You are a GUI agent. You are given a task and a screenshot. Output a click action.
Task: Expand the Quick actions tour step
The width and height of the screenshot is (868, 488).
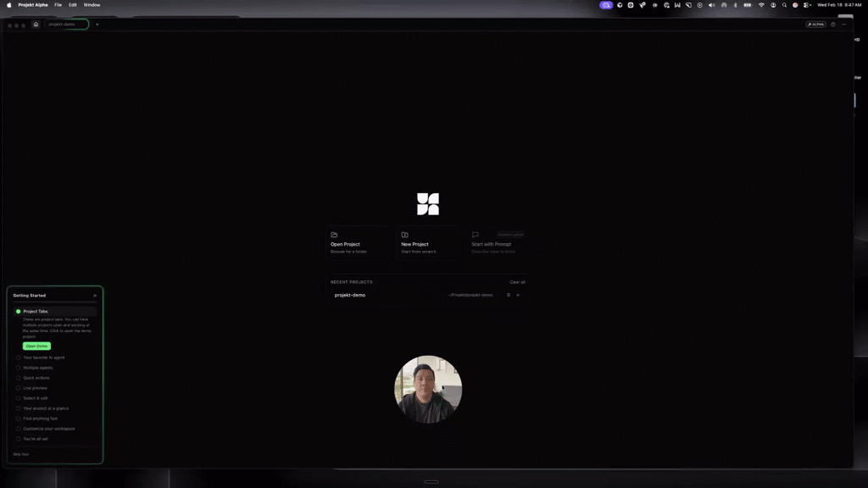click(55, 378)
